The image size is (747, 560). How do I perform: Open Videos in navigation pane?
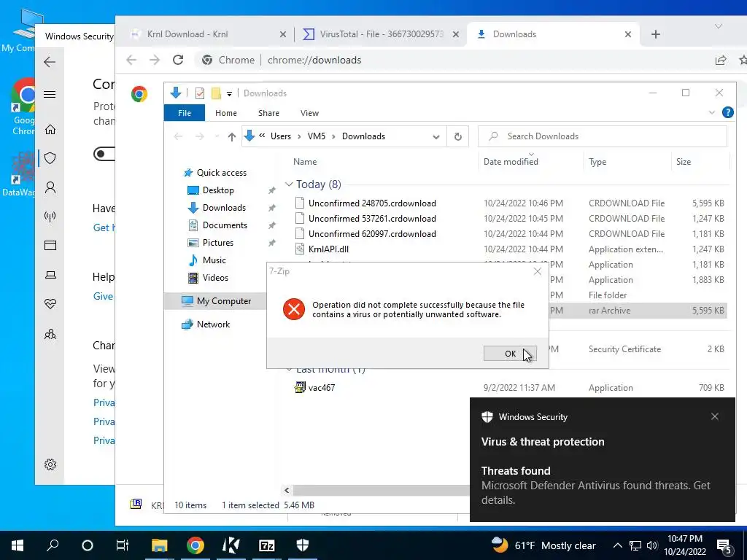(x=215, y=278)
